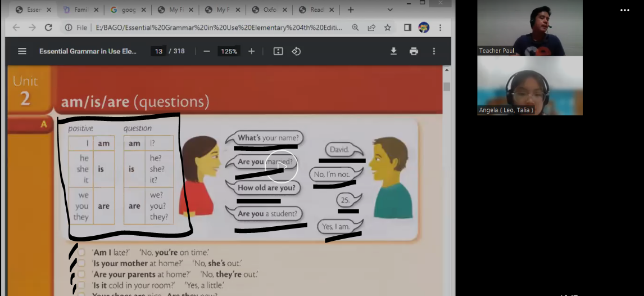Select Teacher Paul's video tile
Viewport: 644px width, 296px height.
(x=530, y=28)
